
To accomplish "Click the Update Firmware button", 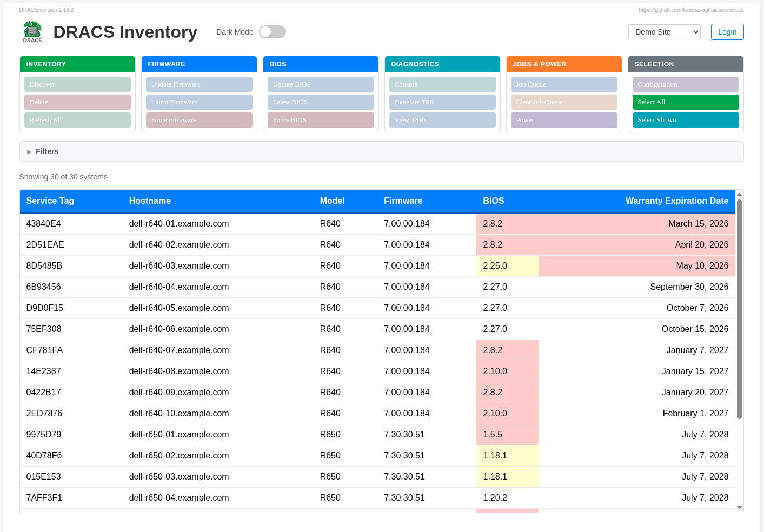I will click(x=199, y=84).
